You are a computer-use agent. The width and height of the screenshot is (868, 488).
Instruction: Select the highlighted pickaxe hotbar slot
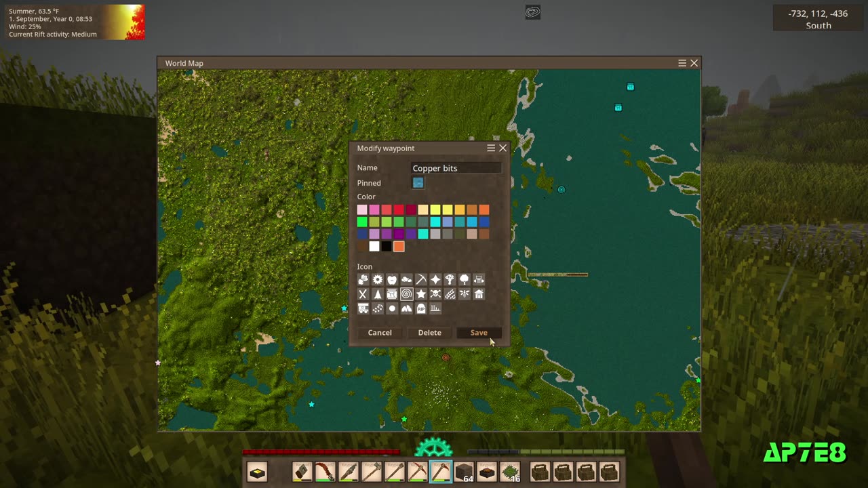click(x=440, y=471)
